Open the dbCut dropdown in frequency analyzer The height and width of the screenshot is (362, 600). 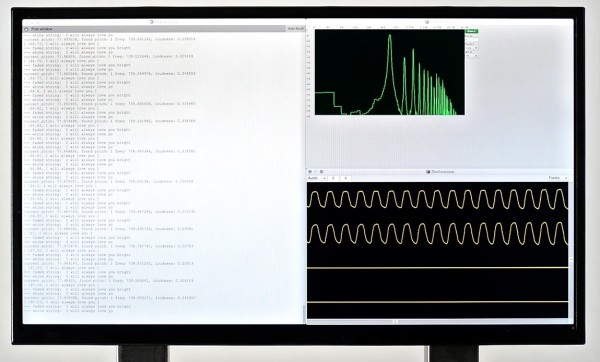tap(472, 56)
